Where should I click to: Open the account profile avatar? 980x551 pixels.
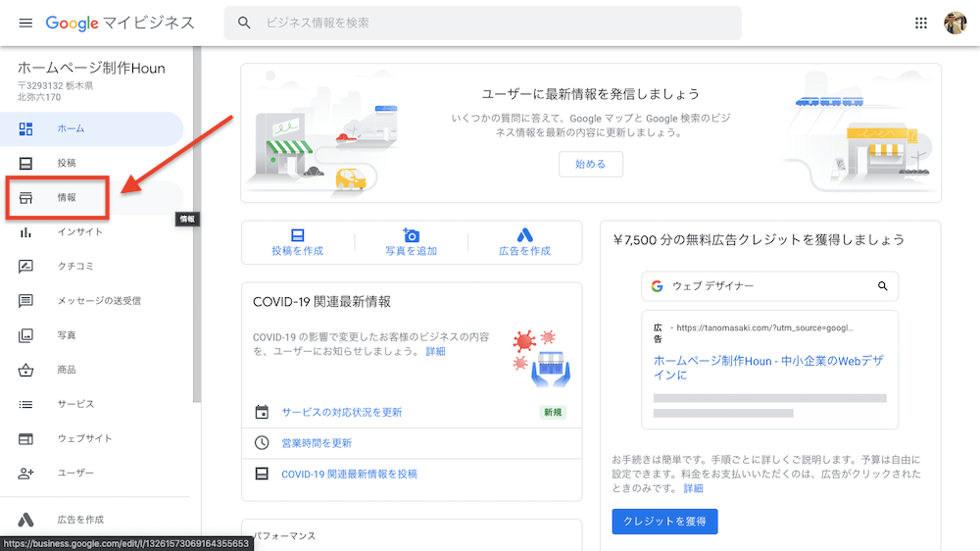[x=955, y=24]
